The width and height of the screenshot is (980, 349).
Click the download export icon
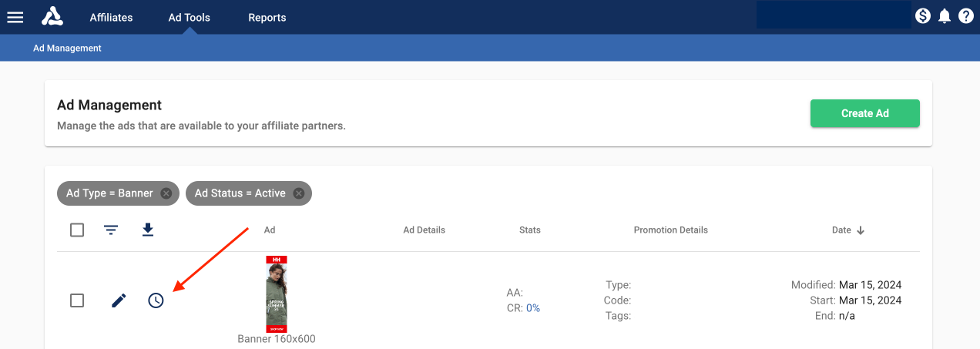click(x=148, y=230)
